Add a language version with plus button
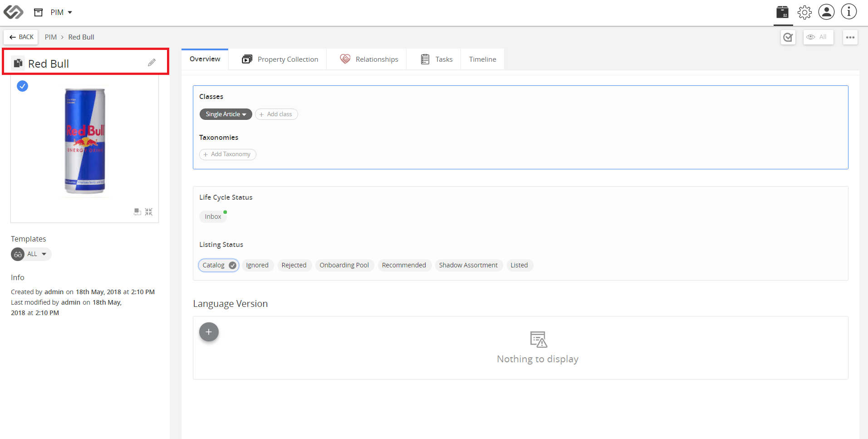 [x=209, y=332]
